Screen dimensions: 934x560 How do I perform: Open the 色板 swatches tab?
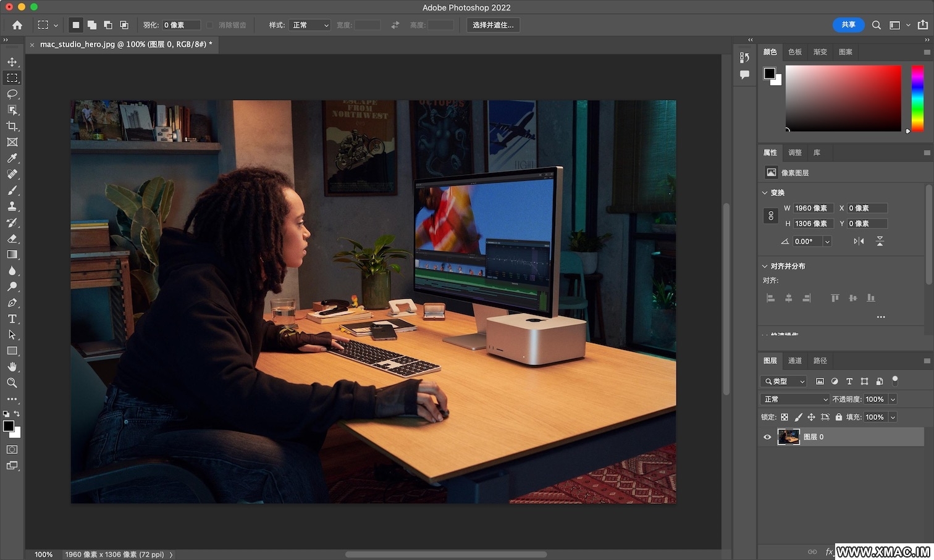[795, 52]
